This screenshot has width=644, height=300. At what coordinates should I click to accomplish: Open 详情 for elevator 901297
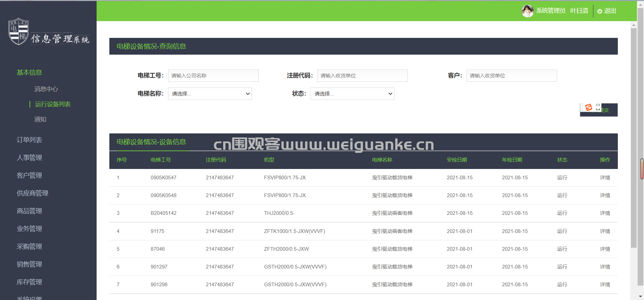605,267
